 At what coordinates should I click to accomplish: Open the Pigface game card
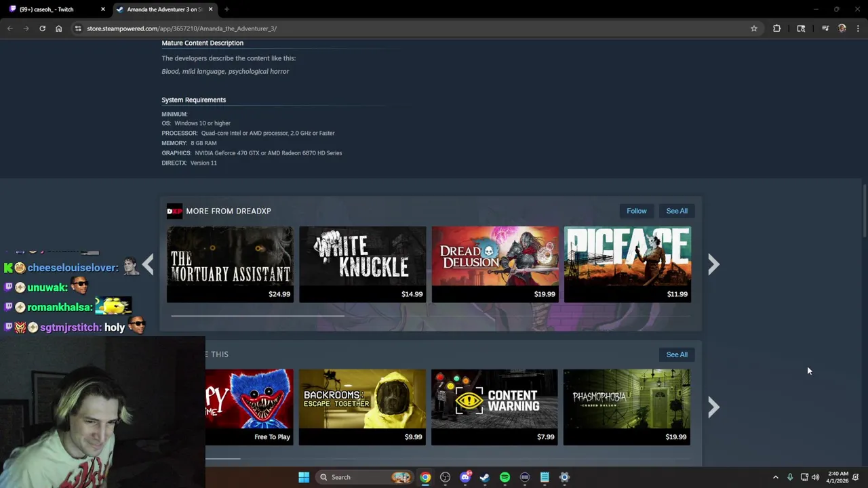628,264
